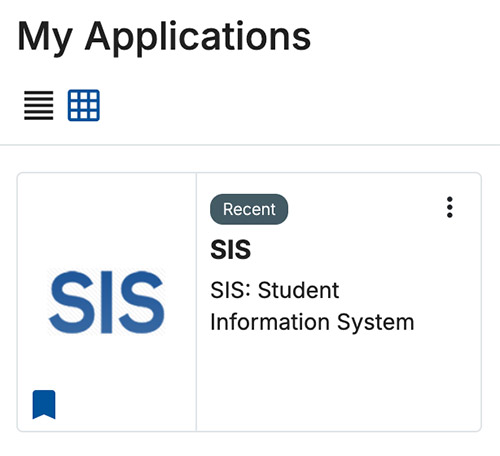Switch to list view layout

(x=39, y=105)
